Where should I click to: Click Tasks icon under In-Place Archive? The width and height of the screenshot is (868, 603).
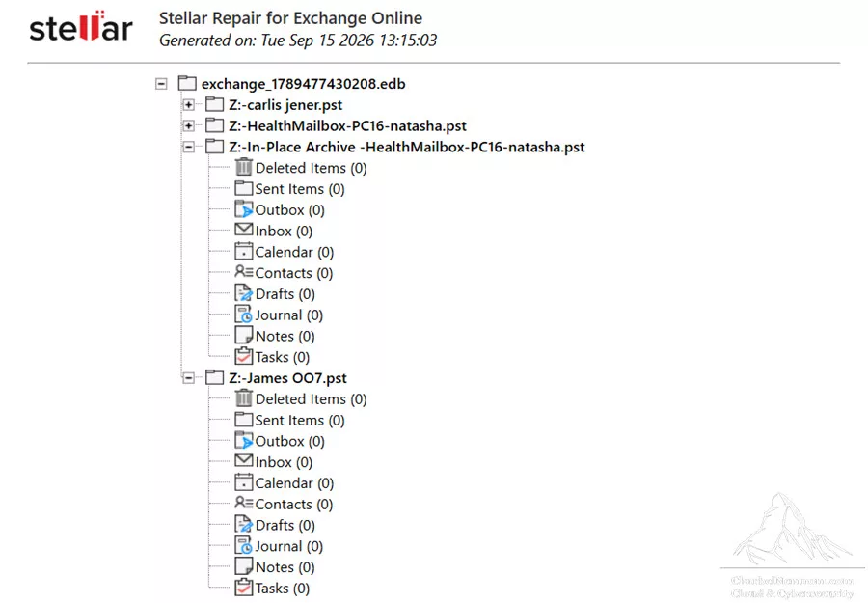[x=244, y=356]
